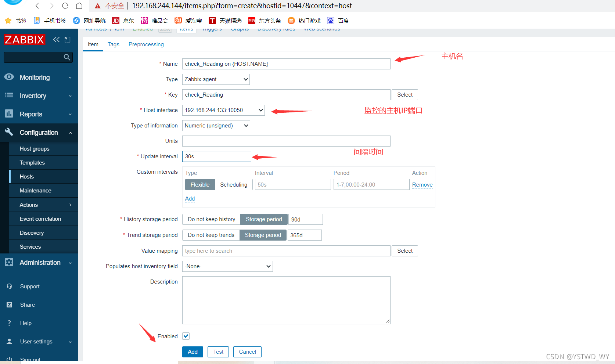
Task: Open the 天猫精选 bookmark
Action: click(225, 21)
